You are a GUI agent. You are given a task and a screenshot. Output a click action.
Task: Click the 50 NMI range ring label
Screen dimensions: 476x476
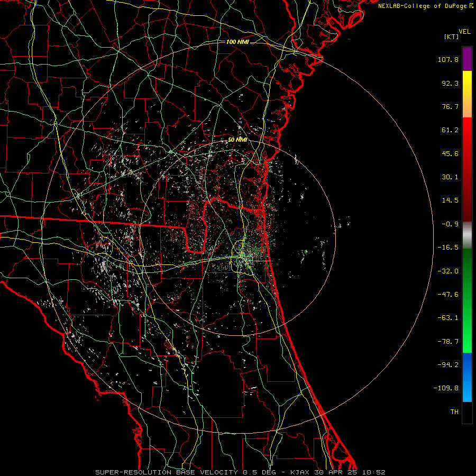(x=237, y=140)
